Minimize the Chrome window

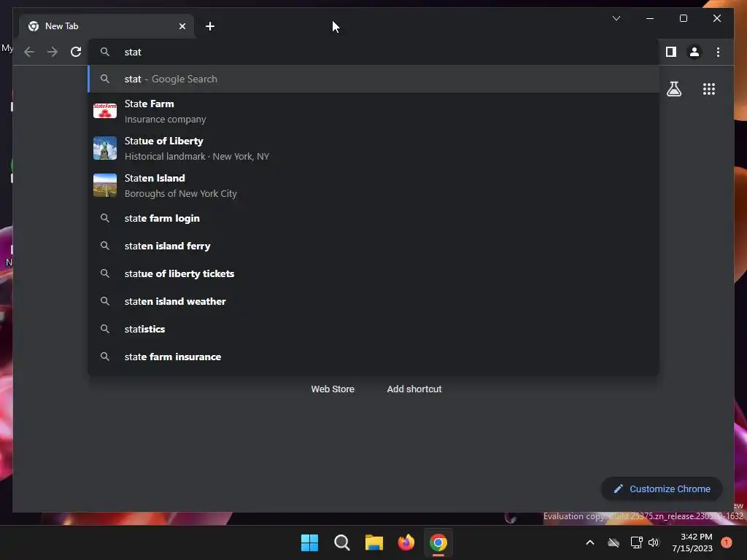click(650, 18)
